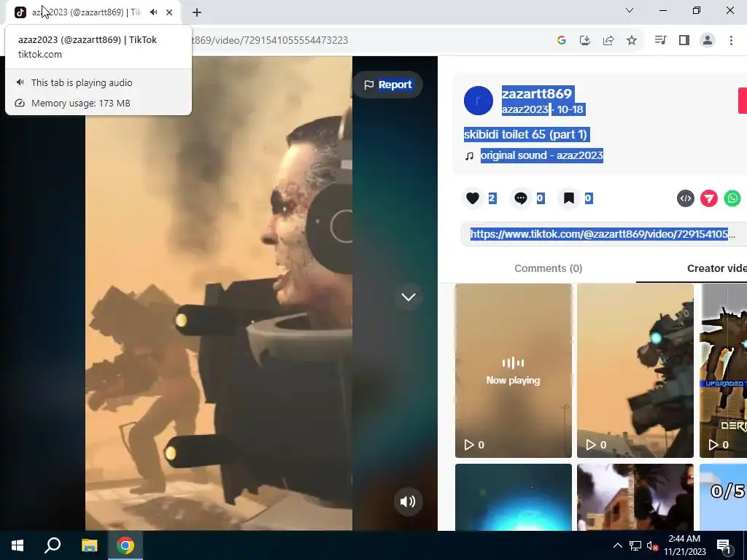Screen dimensions: 747x560
Task: Mute tab audio icon in tab
Action: tap(153, 12)
